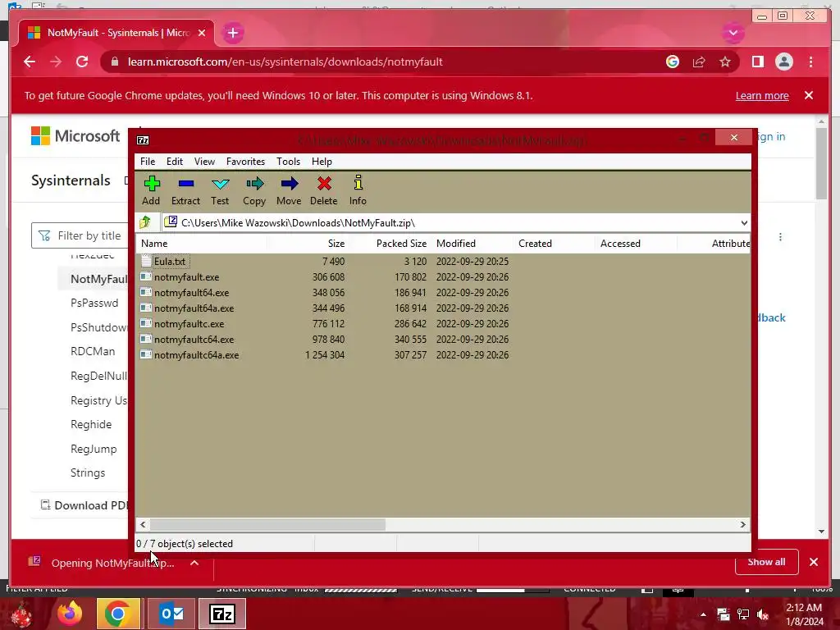Click the 7-Zip path address field
The width and height of the screenshot is (840, 630).
[x=450, y=223]
